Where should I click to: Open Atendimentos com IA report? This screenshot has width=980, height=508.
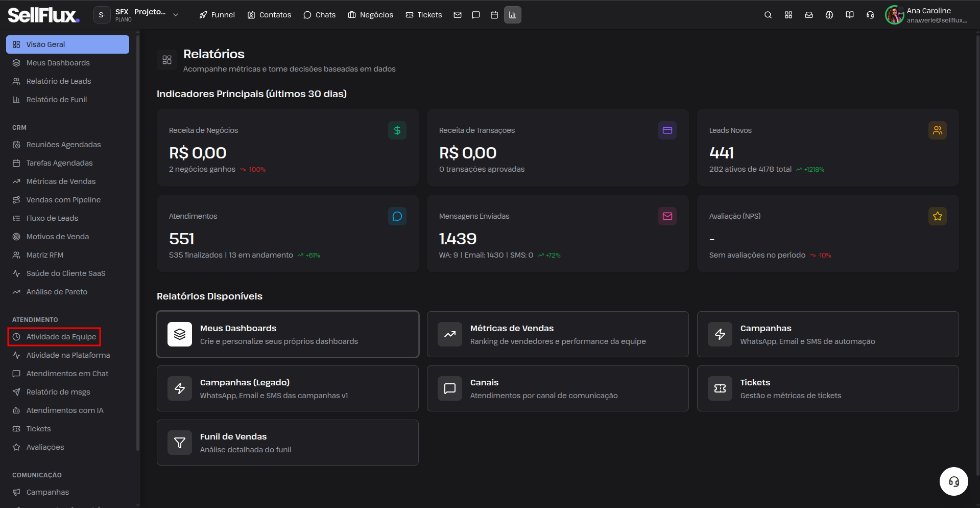[x=67, y=410]
